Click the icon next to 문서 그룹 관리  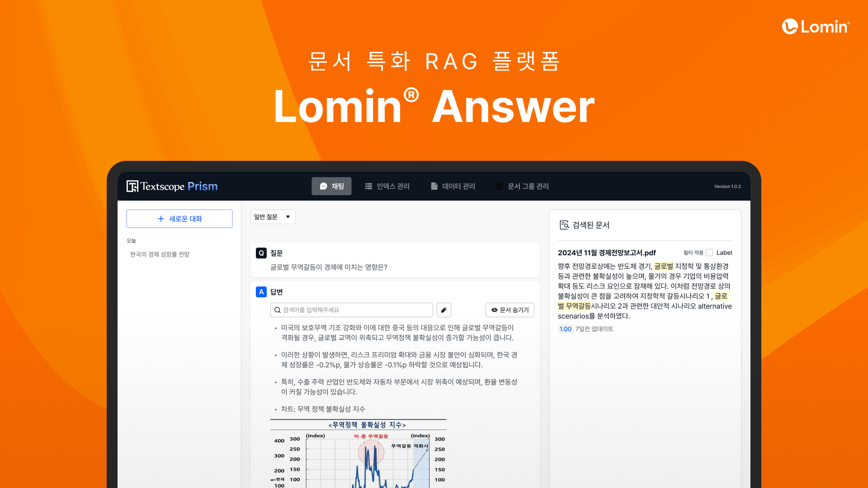(x=500, y=186)
